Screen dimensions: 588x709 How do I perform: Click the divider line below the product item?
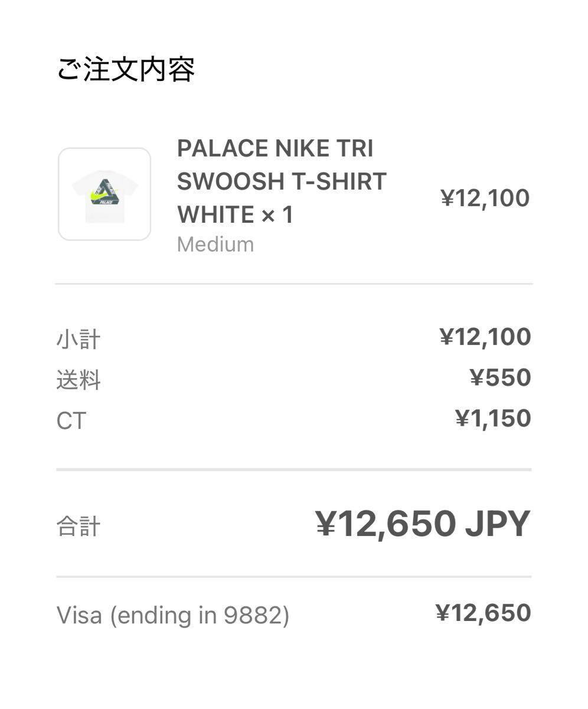(x=294, y=284)
